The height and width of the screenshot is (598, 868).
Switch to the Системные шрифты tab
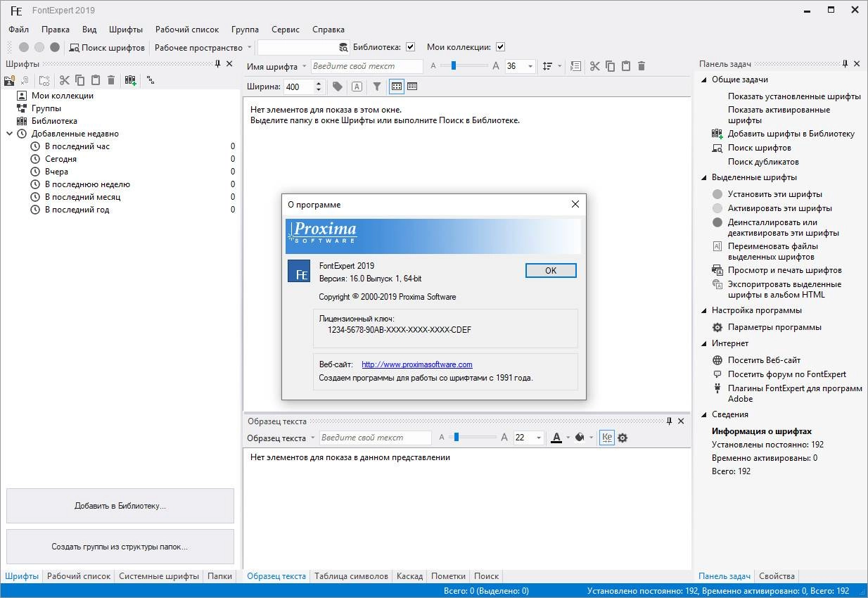pyautogui.click(x=159, y=576)
